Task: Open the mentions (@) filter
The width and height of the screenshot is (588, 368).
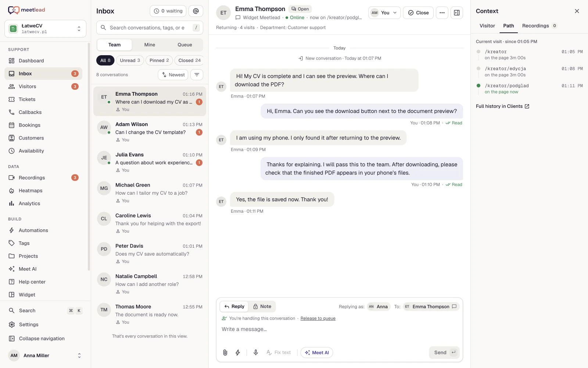Action: 196,11
